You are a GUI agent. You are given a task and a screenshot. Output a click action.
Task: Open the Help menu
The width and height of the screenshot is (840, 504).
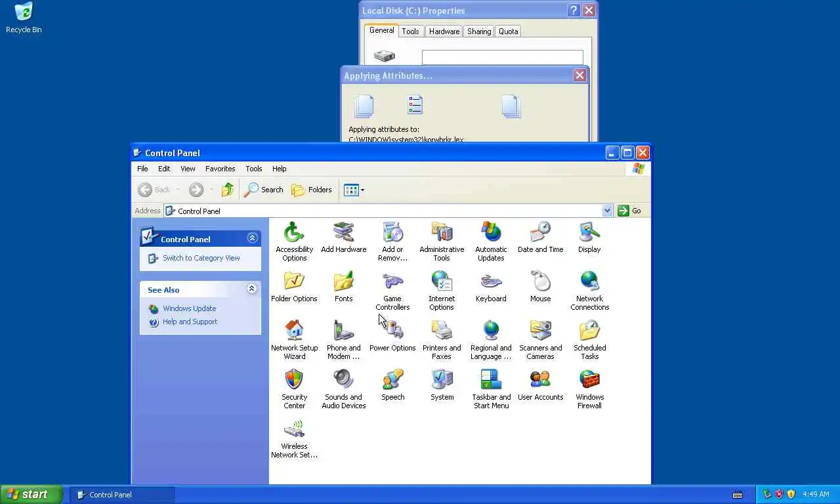(x=279, y=169)
